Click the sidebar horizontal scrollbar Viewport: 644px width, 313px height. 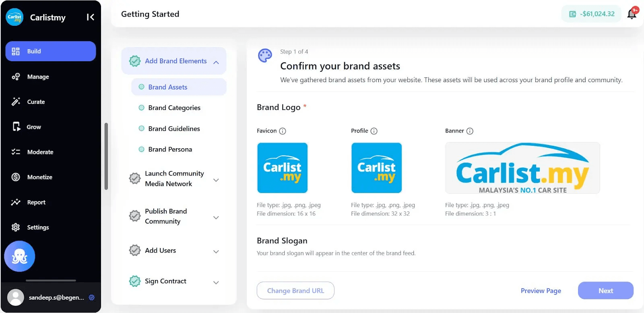point(51,280)
